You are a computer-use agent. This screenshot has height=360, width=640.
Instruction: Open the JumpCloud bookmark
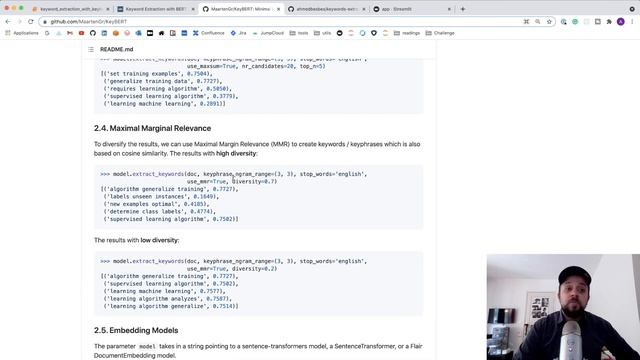click(268, 33)
